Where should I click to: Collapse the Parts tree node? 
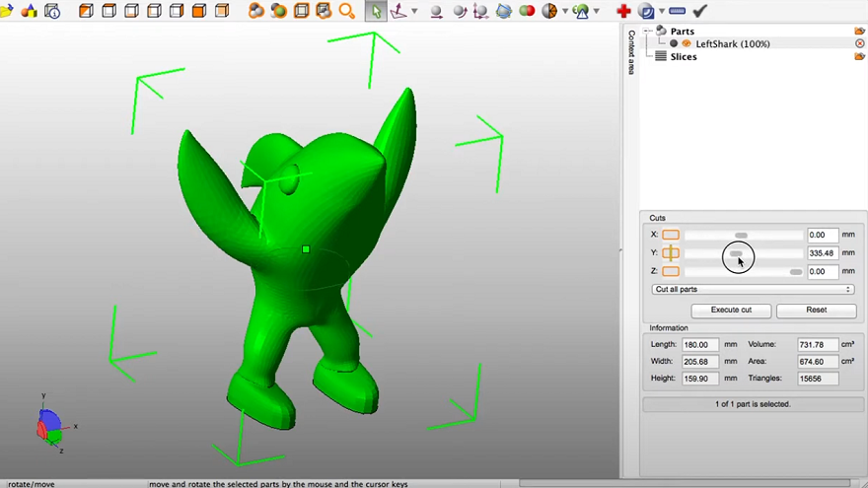pyautogui.click(x=647, y=31)
